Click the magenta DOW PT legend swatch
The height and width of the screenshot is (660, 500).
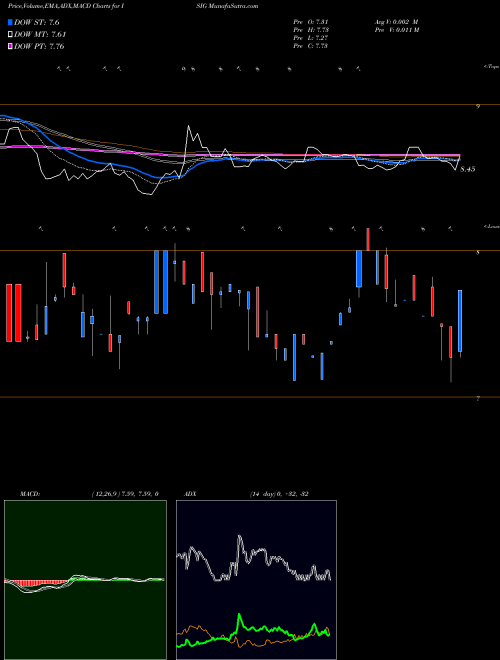click(11, 46)
